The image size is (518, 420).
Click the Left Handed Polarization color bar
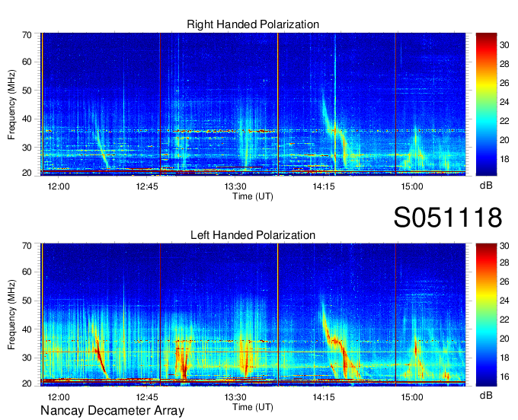pos(486,314)
